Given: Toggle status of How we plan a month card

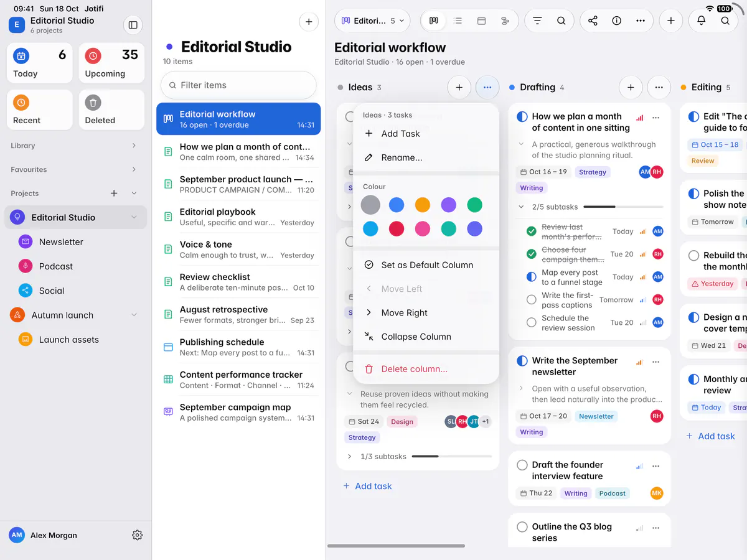Looking at the screenshot, I should (522, 117).
